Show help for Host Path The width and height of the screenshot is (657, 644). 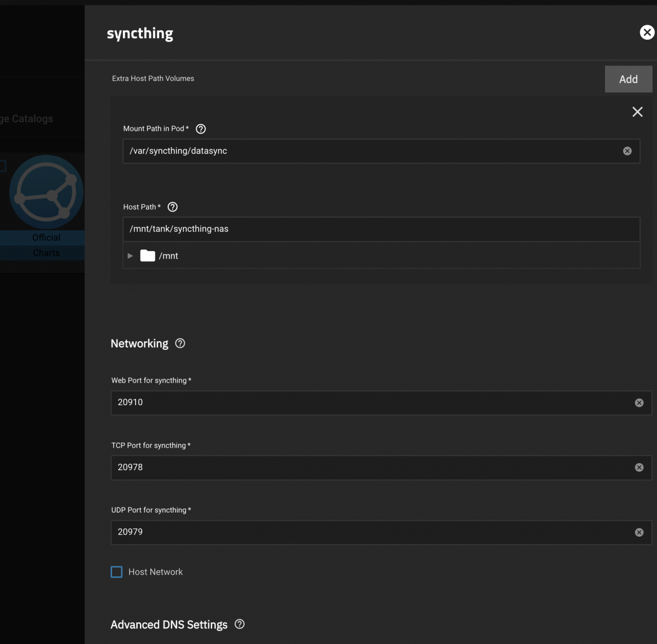click(172, 207)
